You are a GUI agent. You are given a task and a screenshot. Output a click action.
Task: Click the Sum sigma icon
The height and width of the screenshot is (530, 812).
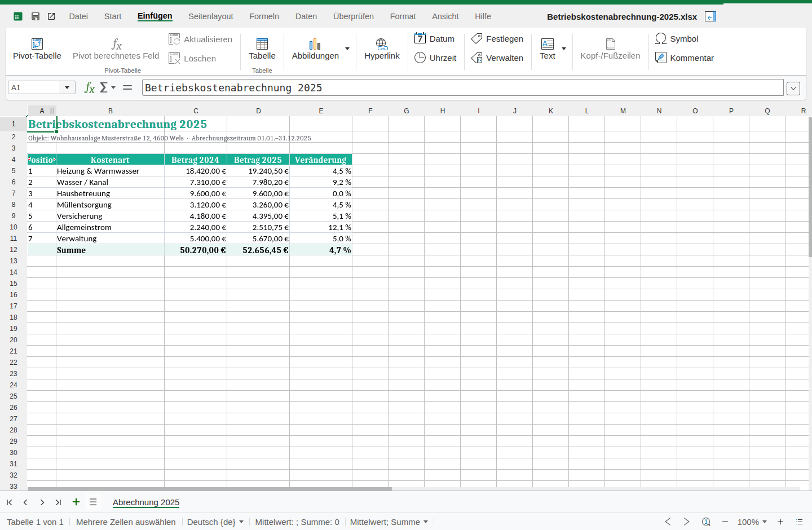(104, 87)
